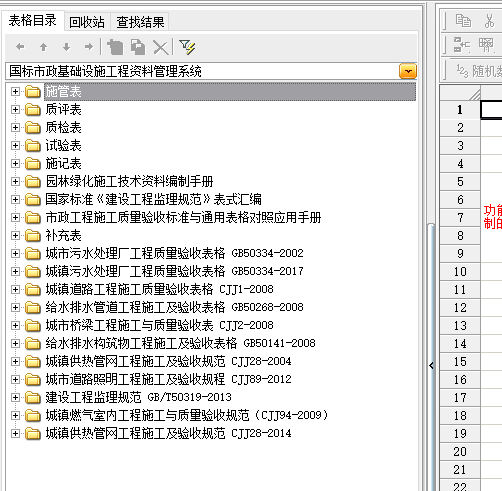Select 城镇道路工程施工质量验收表格 CJJ1-2008 folder

click(x=159, y=289)
